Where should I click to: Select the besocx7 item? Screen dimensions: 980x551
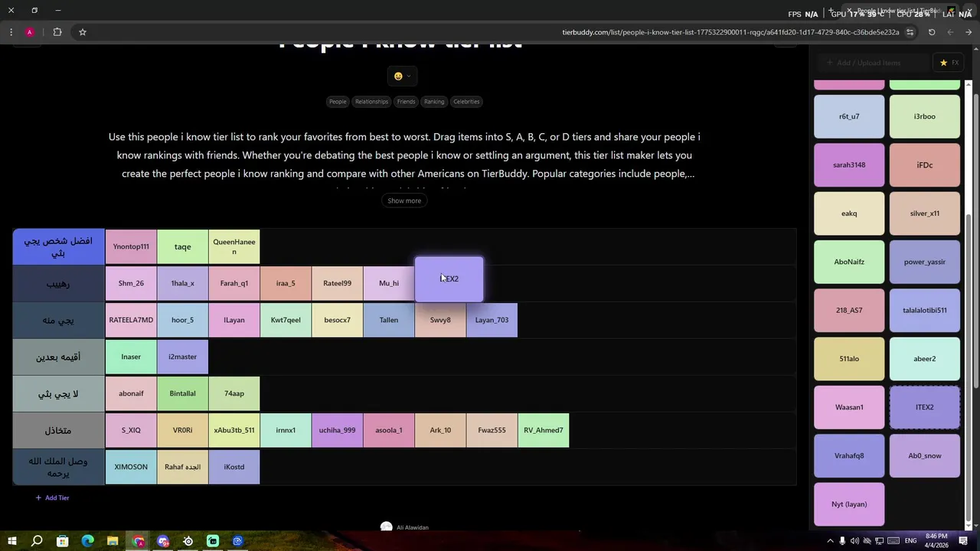tap(337, 320)
